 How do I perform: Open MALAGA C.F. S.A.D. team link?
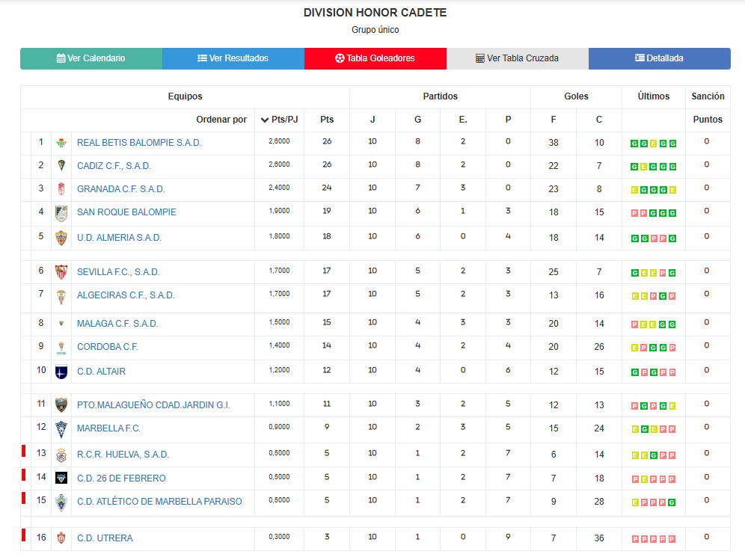pyautogui.click(x=117, y=324)
